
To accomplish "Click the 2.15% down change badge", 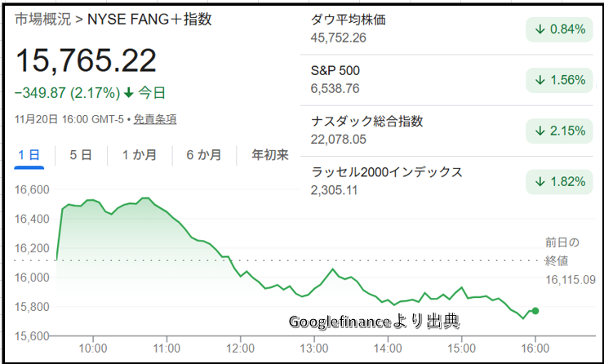I will [560, 131].
